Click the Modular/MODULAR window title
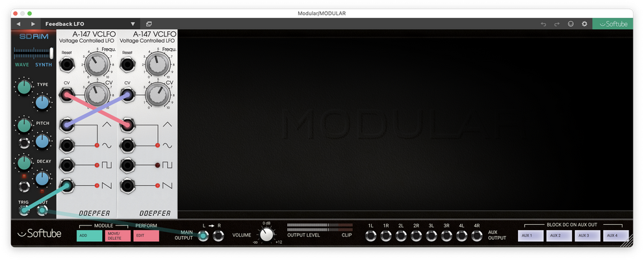This screenshot has width=644, height=260. [x=322, y=13]
